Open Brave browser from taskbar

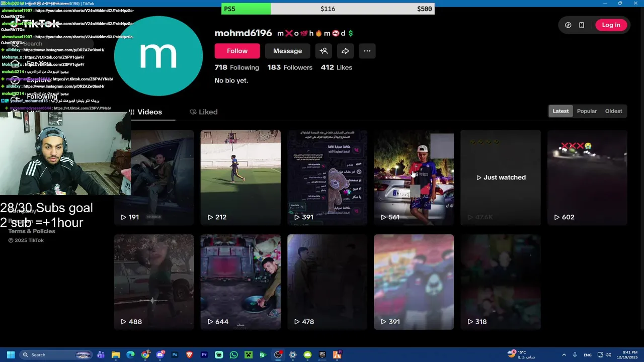tap(190, 355)
